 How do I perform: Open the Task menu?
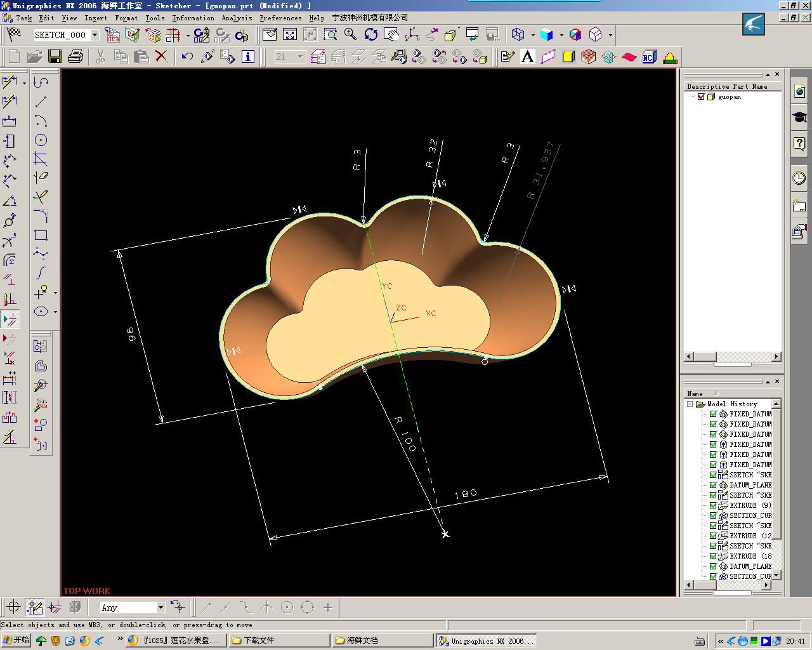[23, 18]
